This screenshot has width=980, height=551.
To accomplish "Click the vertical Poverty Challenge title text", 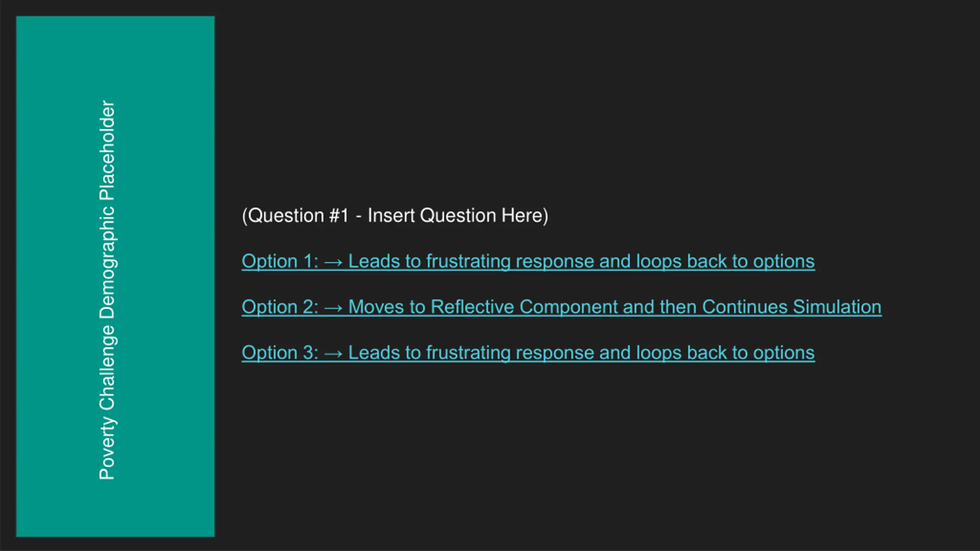I will coord(107,290).
